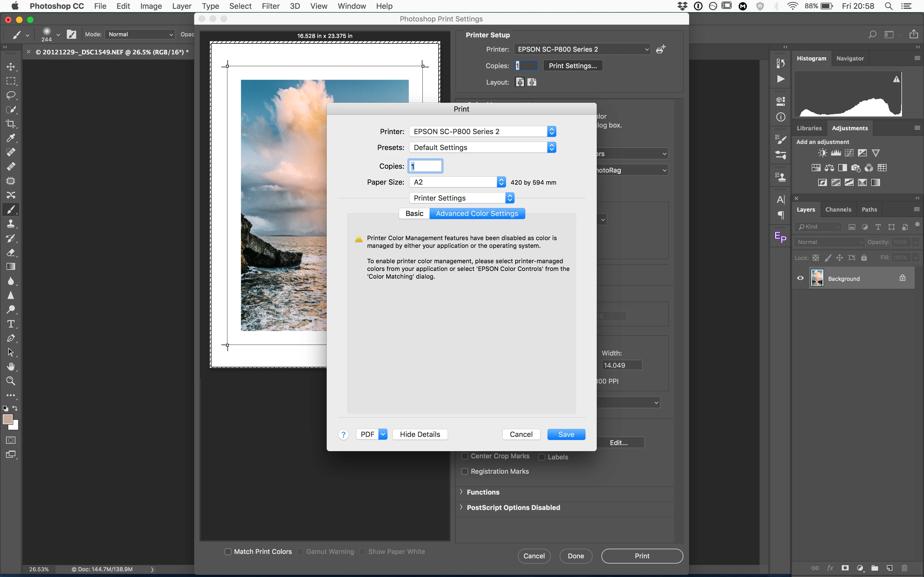Select the Eyedropper tool
Viewport: 924px width, 577px height.
[11, 138]
